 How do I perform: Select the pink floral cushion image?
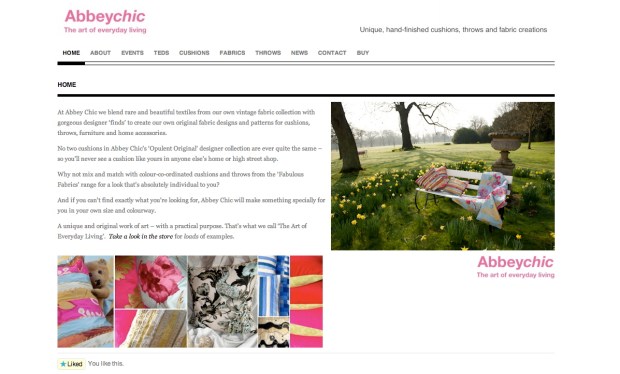[x=151, y=282]
